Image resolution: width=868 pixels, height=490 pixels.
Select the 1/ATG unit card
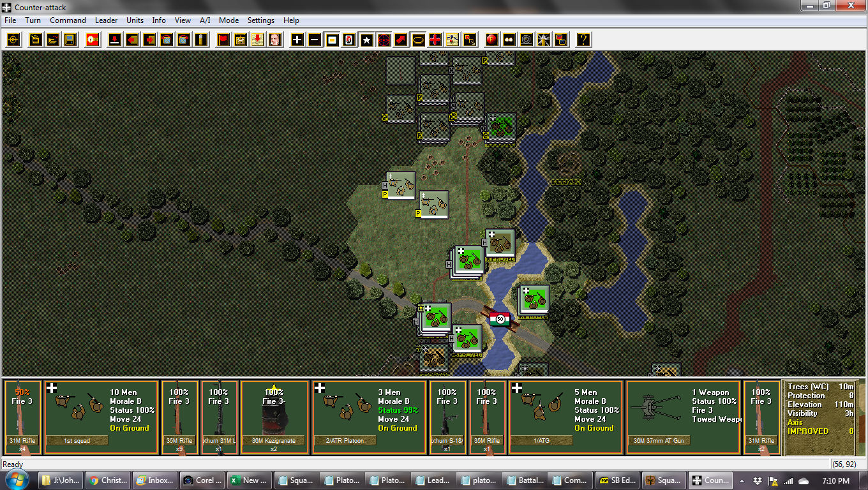(565, 417)
